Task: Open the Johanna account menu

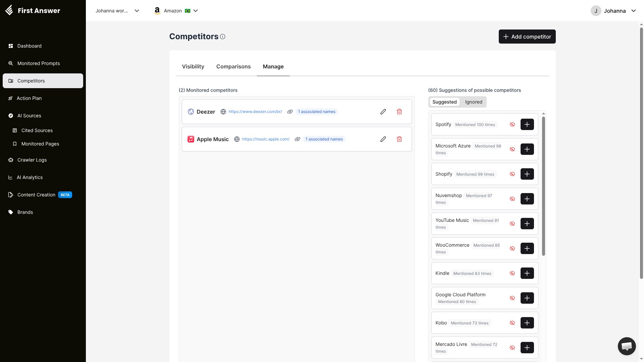Action: point(613,11)
